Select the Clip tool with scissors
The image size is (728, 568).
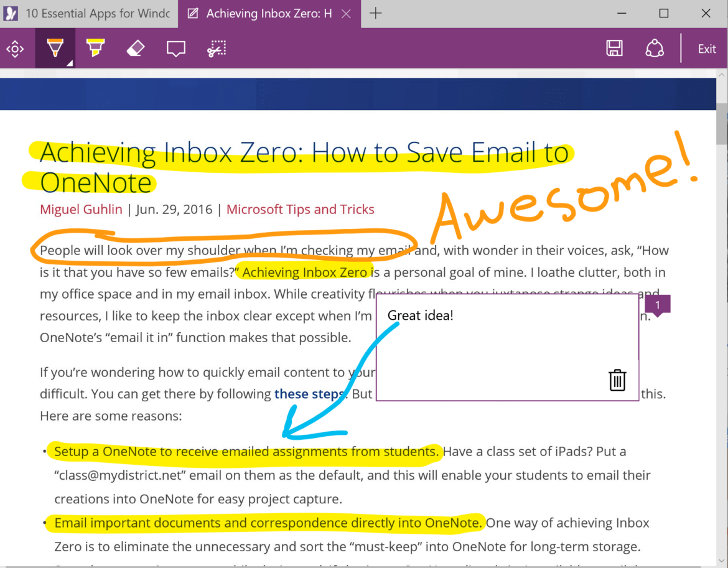coord(217,49)
